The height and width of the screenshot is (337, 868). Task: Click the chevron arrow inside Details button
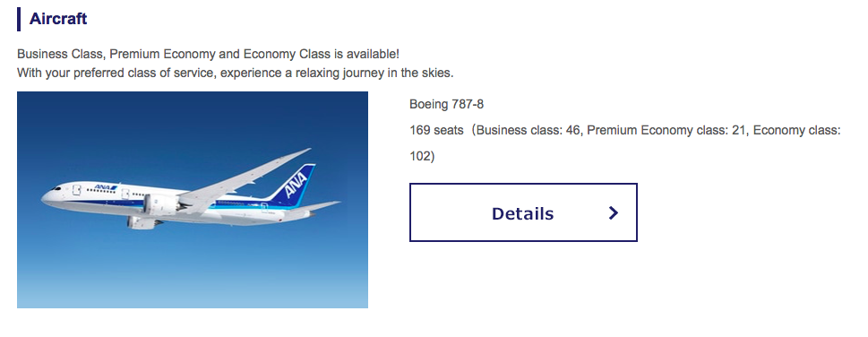[613, 212]
